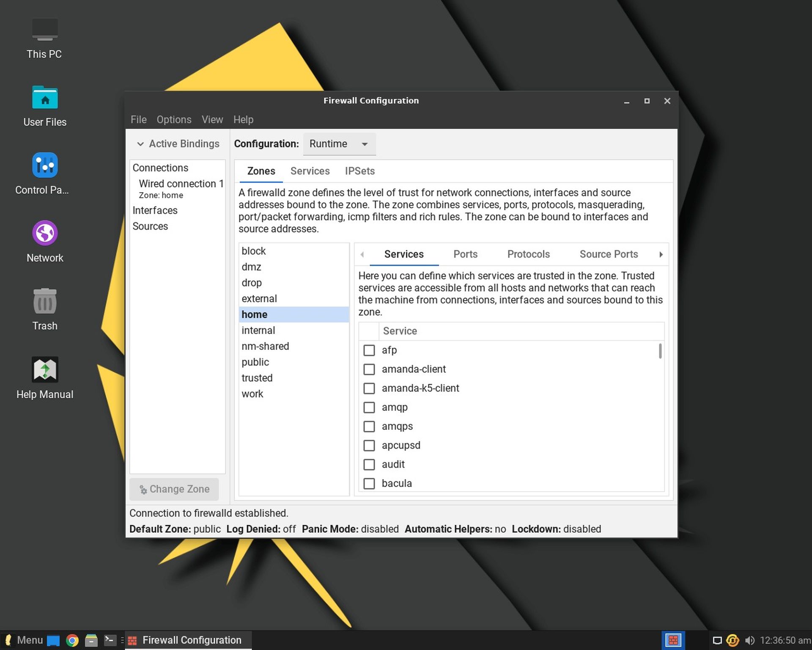Click the updates icon in the system tray
Screen dimensions: 812x650
732,640
